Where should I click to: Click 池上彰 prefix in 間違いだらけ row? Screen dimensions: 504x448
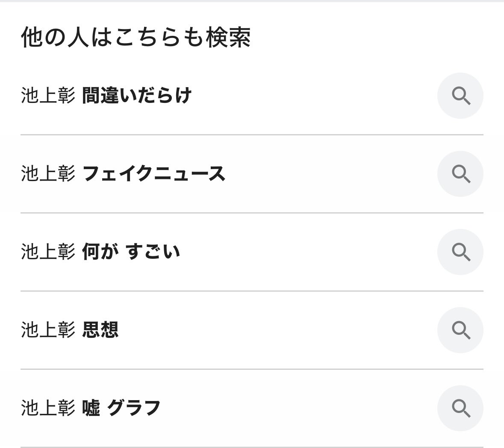[x=48, y=96]
